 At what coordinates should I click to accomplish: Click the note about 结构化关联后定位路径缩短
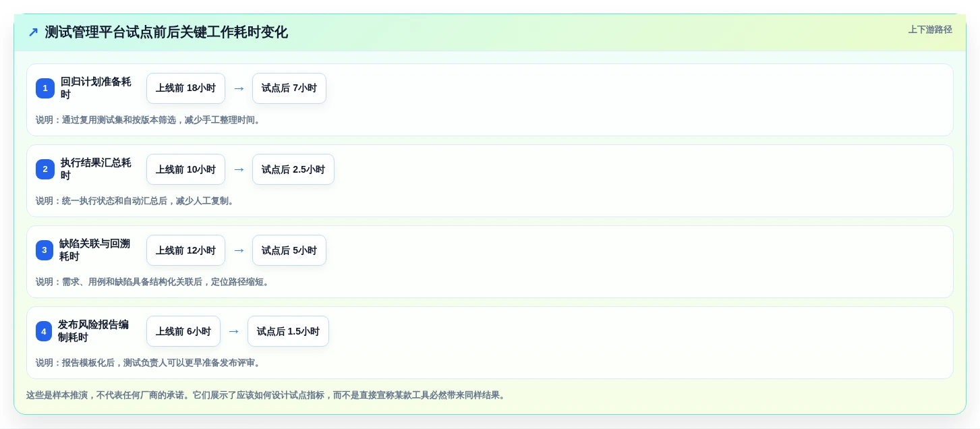point(154,282)
